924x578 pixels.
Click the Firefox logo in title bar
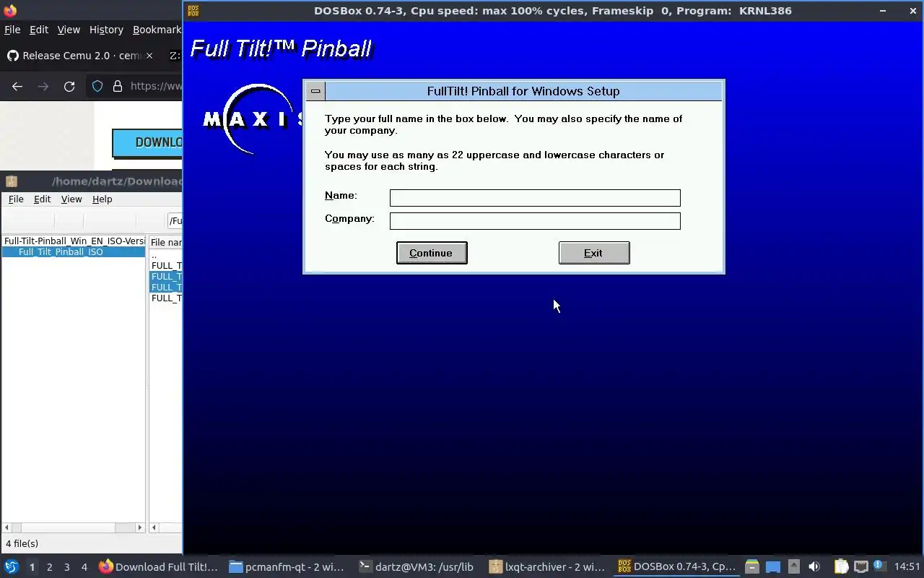pos(9,10)
